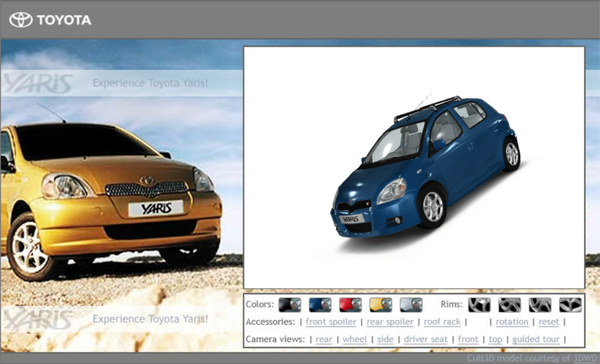Switch to the wheel camera view
The image size is (600, 364).
pyautogui.click(x=355, y=340)
